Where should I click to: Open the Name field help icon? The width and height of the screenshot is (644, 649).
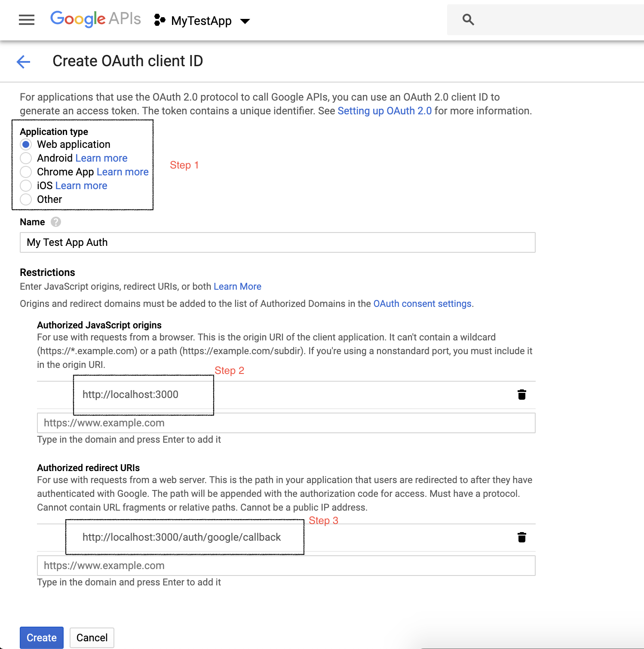56,222
